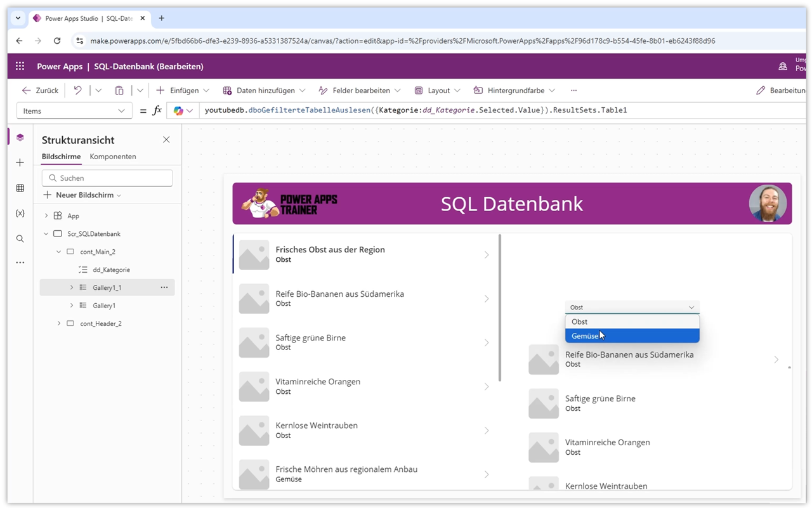Open the Copilot formula assistant icon

[x=178, y=110]
